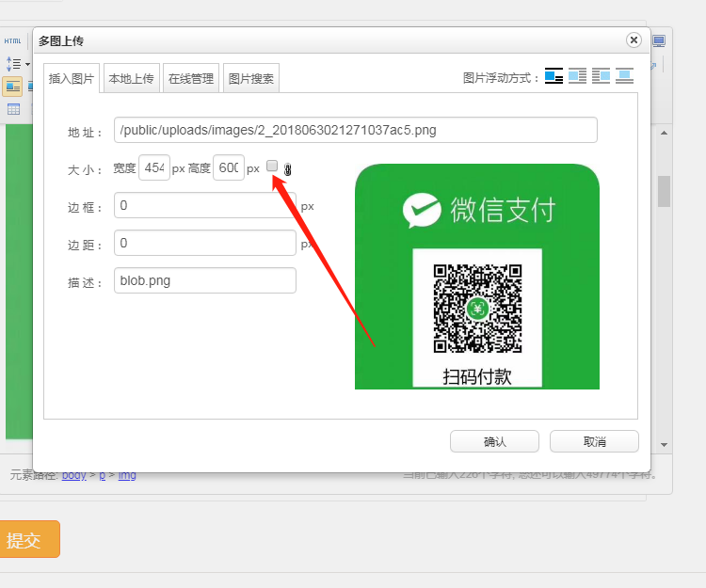Click the body link in element path

[73, 476]
